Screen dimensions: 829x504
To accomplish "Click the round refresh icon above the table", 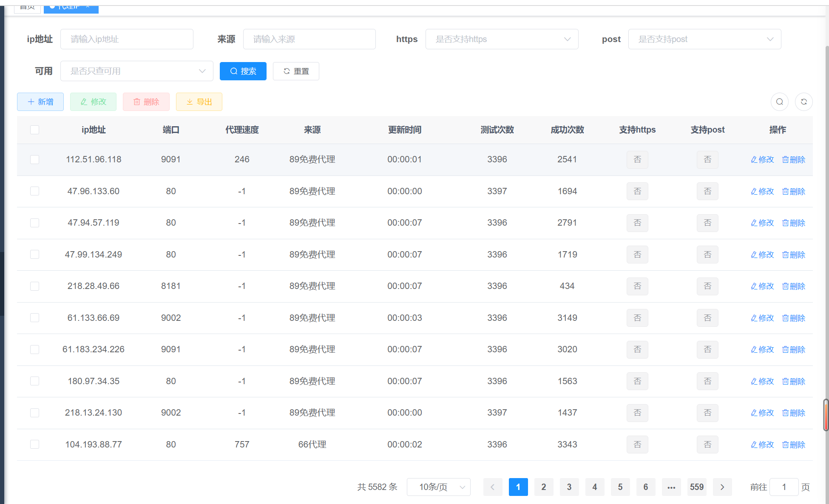I will coord(803,102).
